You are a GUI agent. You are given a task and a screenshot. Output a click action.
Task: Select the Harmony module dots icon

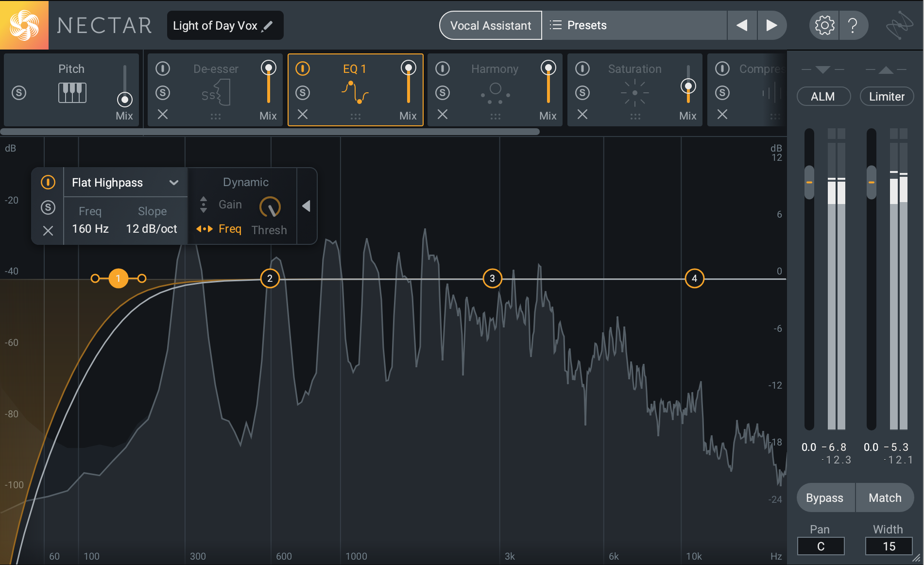(x=495, y=93)
